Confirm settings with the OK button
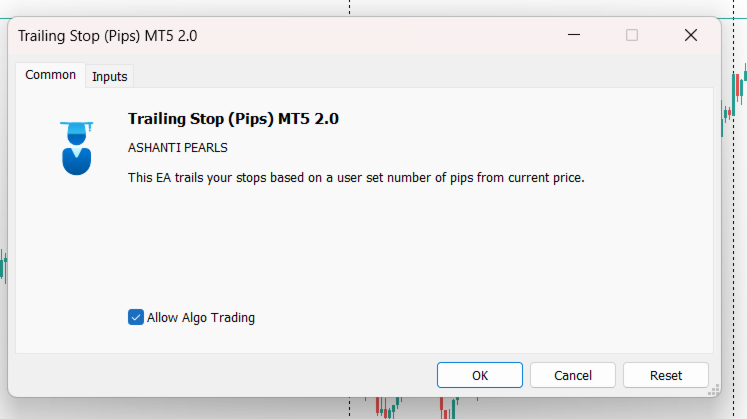Image resolution: width=747 pixels, height=419 pixels. tap(480, 375)
